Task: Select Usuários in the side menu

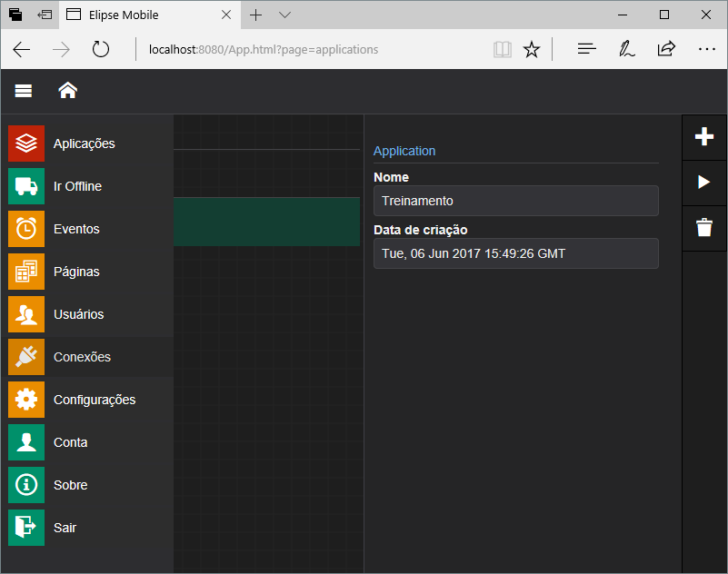Action: coord(78,314)
